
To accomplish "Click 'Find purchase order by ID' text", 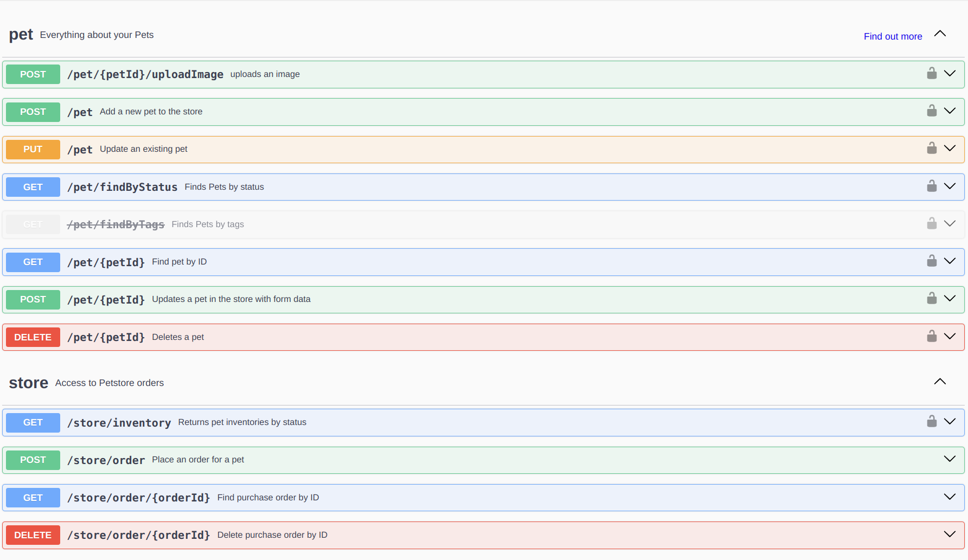I will click(268, 498).
